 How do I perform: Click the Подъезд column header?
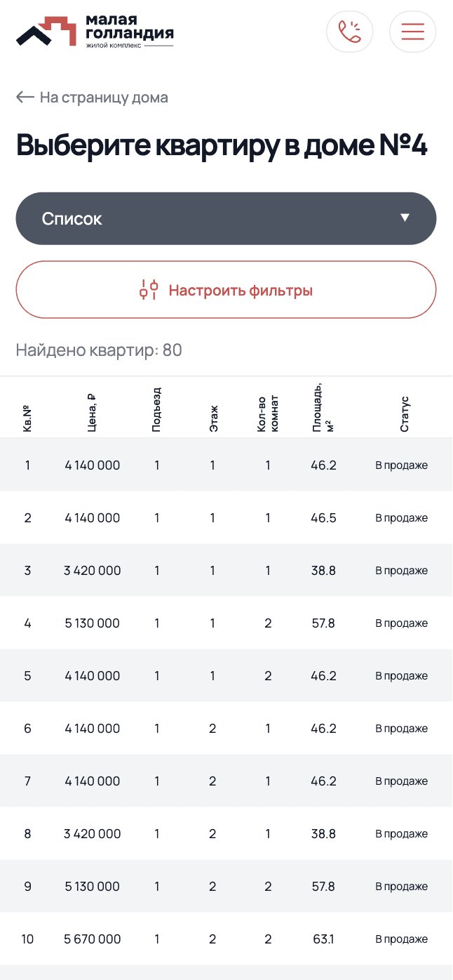pos(156,410)
